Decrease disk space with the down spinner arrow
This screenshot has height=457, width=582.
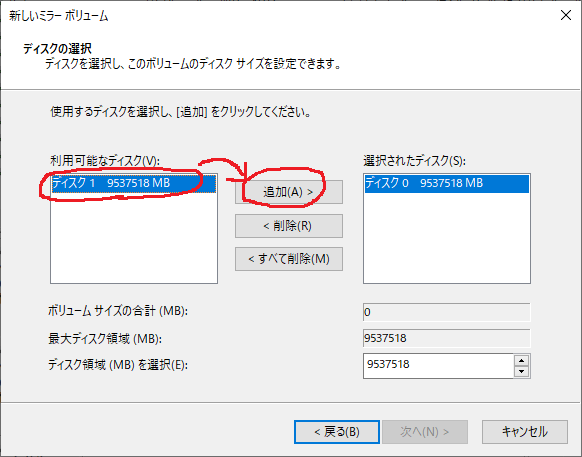(x=522, y=371)
